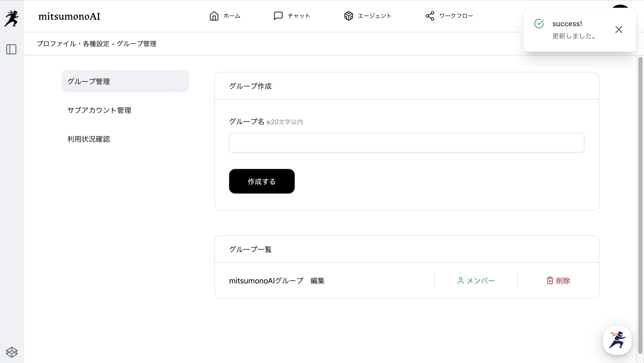Open the cube icon at the sidebar bottom

tap(12, 352)
